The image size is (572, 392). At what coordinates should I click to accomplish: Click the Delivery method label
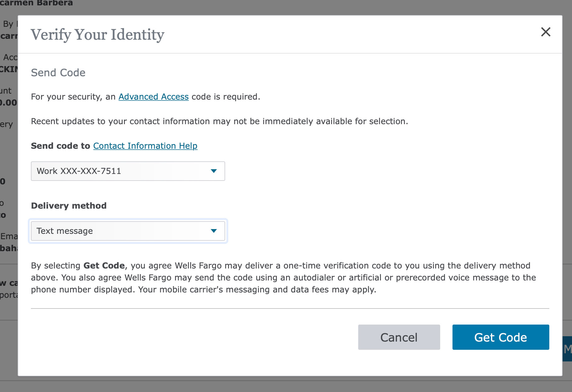click(x=69, y=206)
